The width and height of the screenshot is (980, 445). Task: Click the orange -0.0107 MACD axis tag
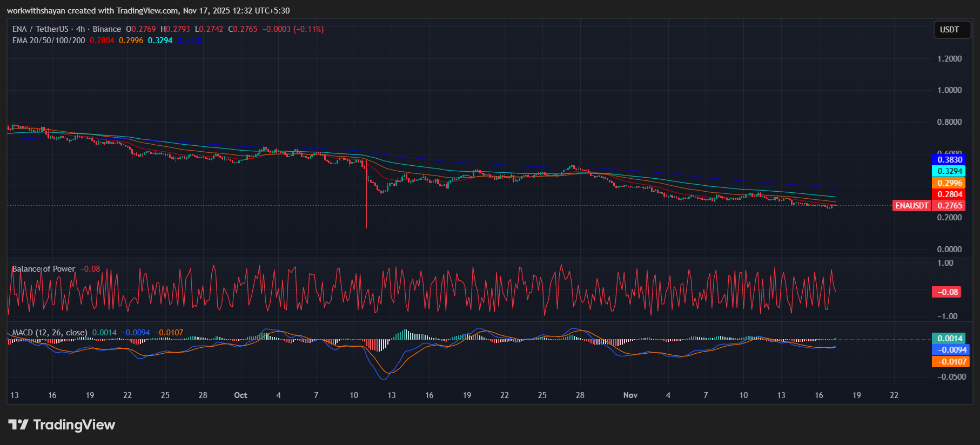[x=950, y=362]
